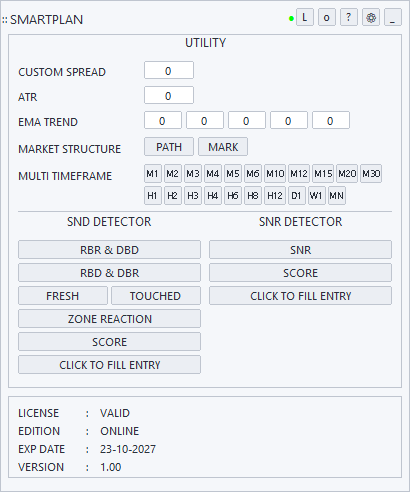Select the H2 timeframe button
This screenshot has height=492, width=410.
(173, 195)
